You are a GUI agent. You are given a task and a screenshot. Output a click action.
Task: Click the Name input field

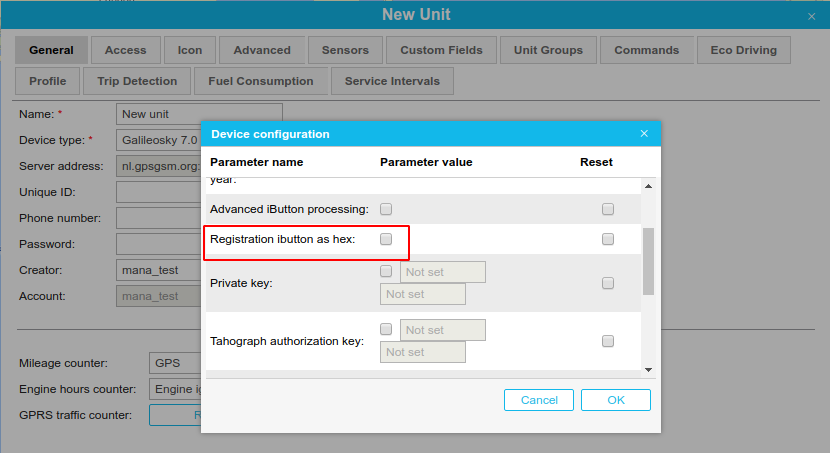(199, 114)
